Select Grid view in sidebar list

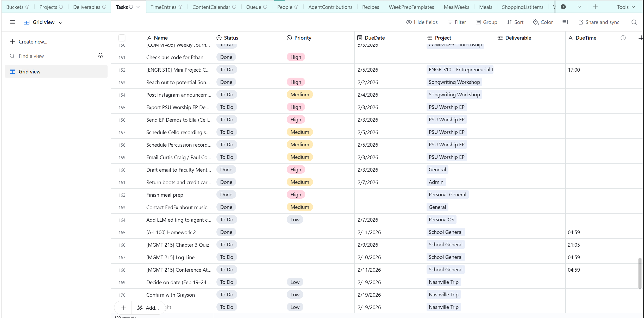coord(56,71)
